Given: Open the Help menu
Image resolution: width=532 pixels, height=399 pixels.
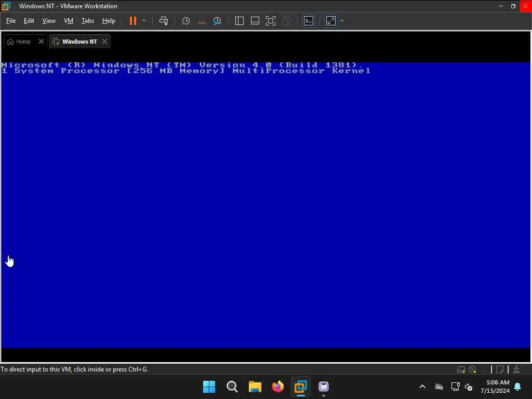Looking at the screenshot, I should 109,21.
